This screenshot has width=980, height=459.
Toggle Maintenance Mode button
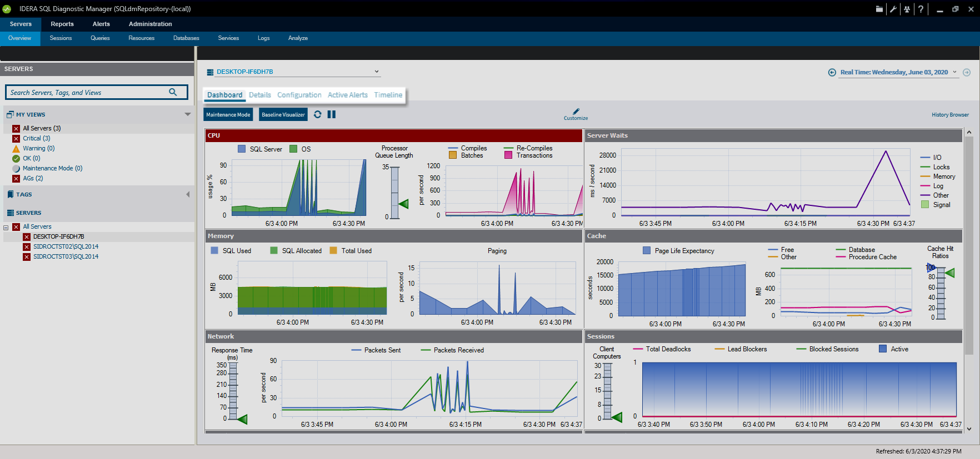tap(228, 115)
